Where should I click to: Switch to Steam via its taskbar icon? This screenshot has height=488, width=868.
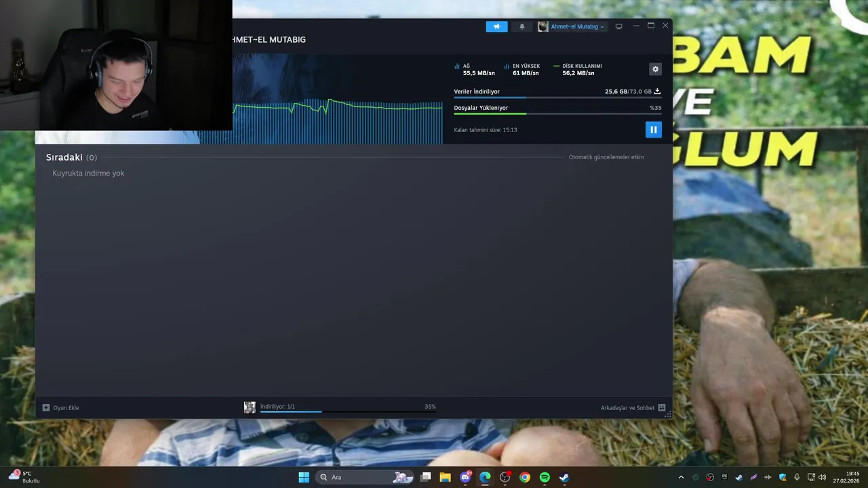click(x=564, y=477)
